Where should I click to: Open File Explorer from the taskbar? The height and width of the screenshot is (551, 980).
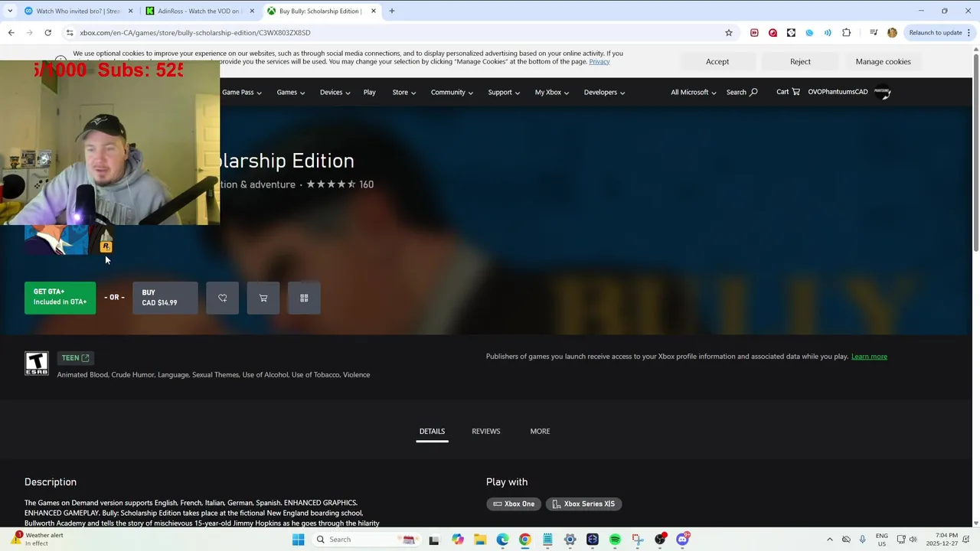(480, 540)
